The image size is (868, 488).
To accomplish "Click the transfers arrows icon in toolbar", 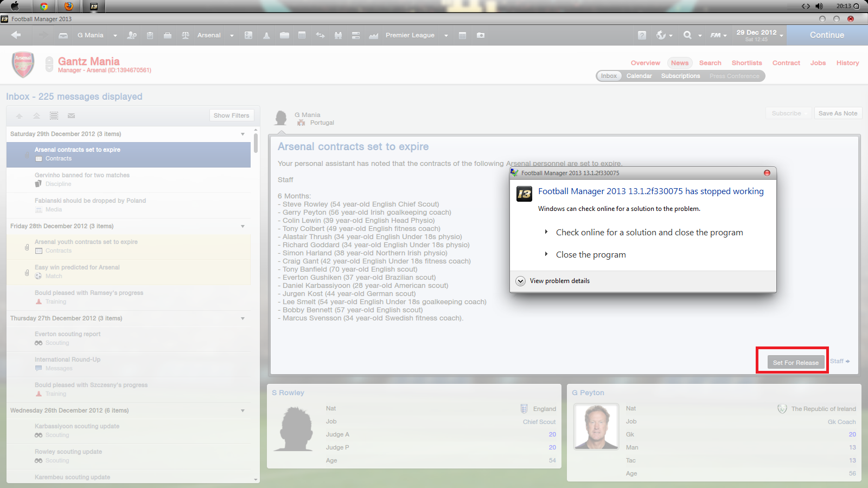I will coord(320,35).
